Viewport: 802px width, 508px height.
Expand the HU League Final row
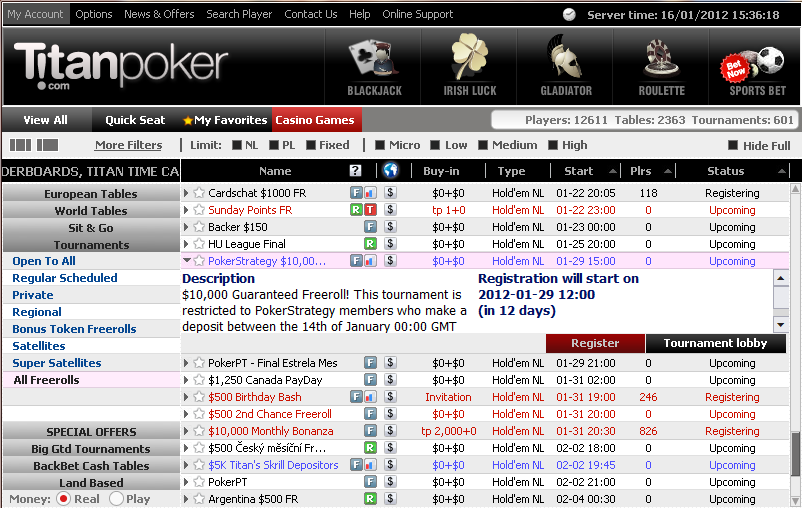[186, 244]
